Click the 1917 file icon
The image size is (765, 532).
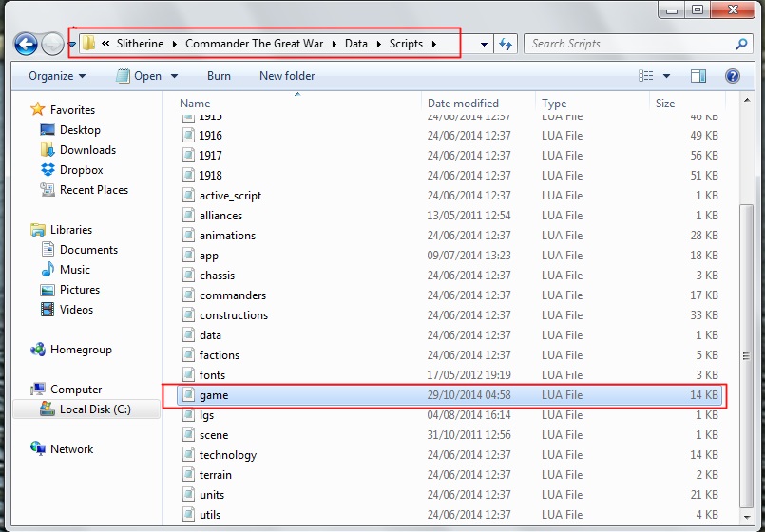point(188,156)
